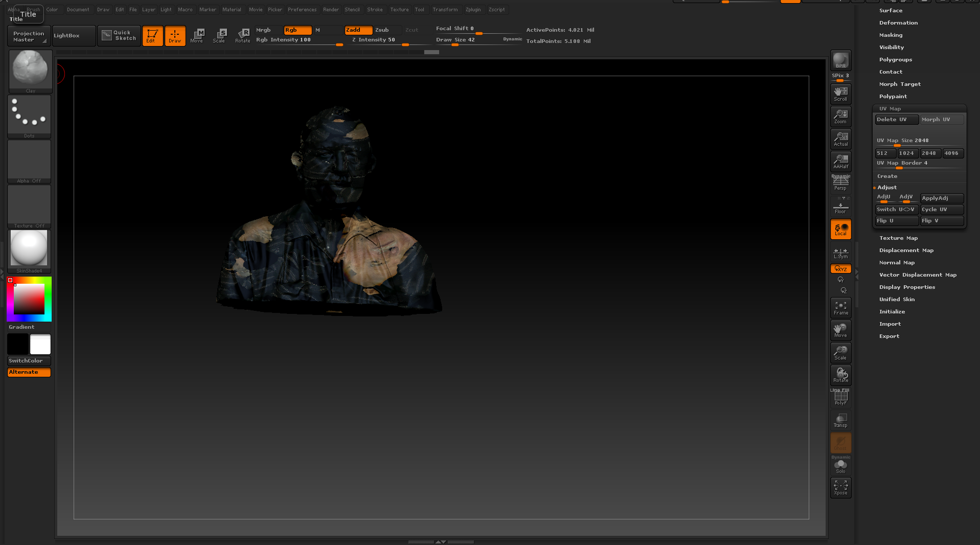
Task: Toggle Rgb paint mode
Action: 298,30
